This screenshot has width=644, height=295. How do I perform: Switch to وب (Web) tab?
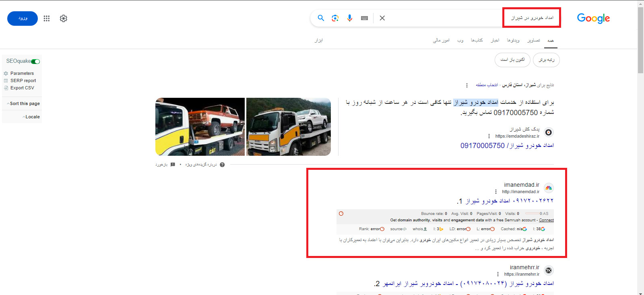point(460,40)
